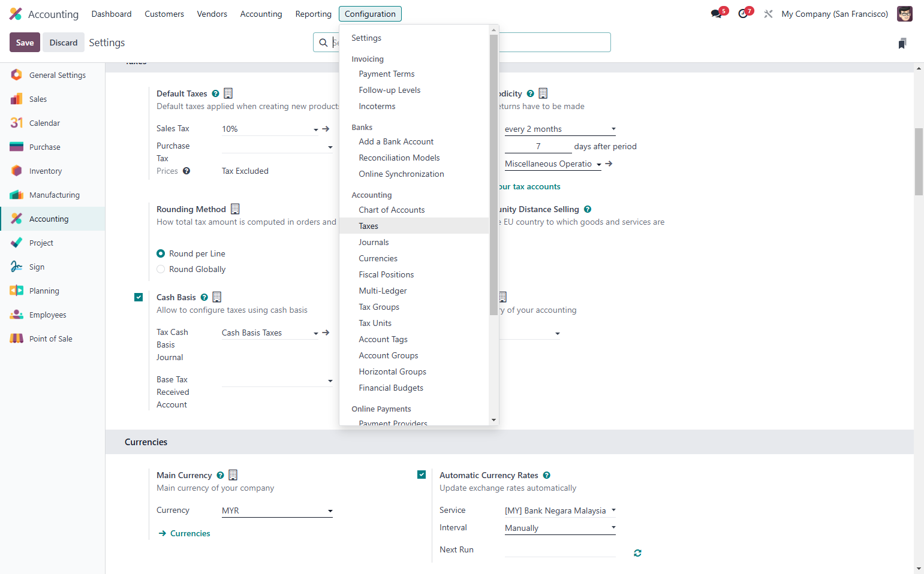The image size is (924, 574).
Task: Open Manufacturing settings in sidebar
Action: coord(53,195)
